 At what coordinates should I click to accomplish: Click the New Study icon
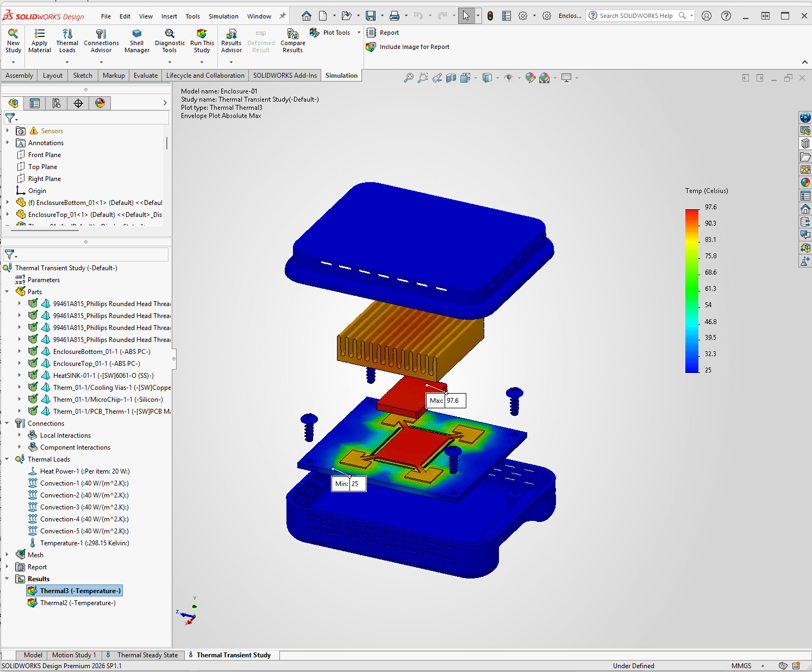[x=13, y=41]
